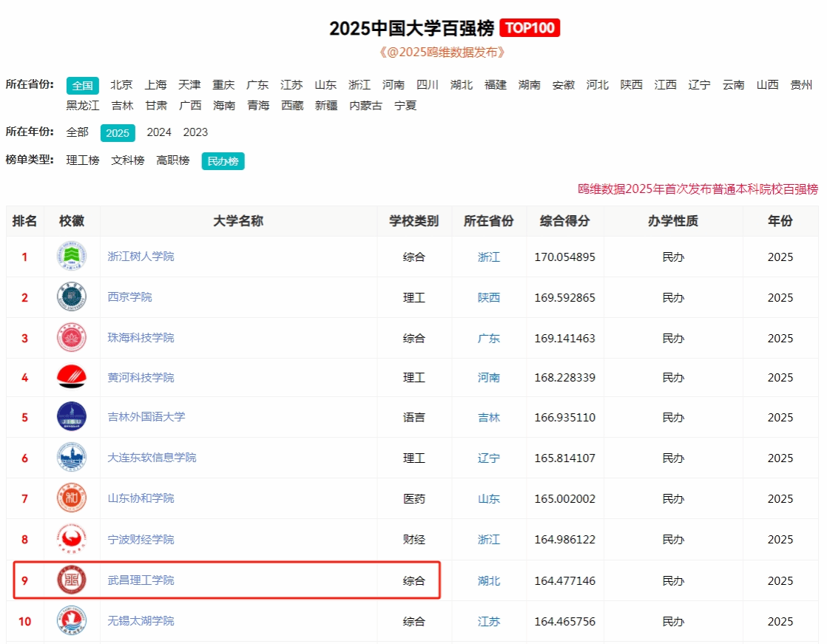Filter by 北京 province
827x644 pixels.
coord(122,85)
